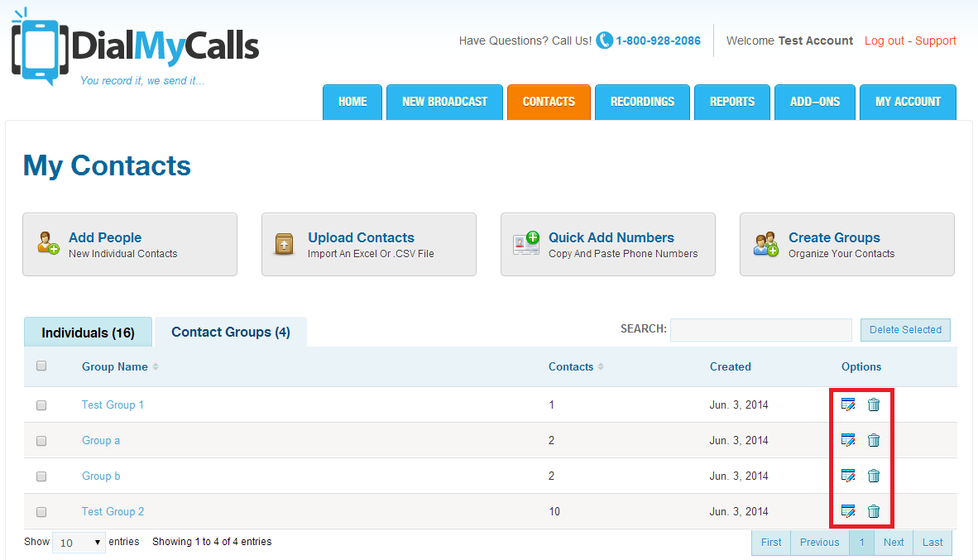Viewport: 978px width, 560px height.
Task: Click 'New Individual Contacts' subtitle
Action: (x=123, y=254)
